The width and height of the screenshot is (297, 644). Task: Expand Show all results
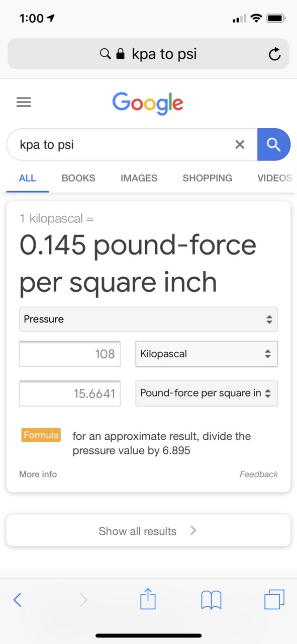click(148, 531)
